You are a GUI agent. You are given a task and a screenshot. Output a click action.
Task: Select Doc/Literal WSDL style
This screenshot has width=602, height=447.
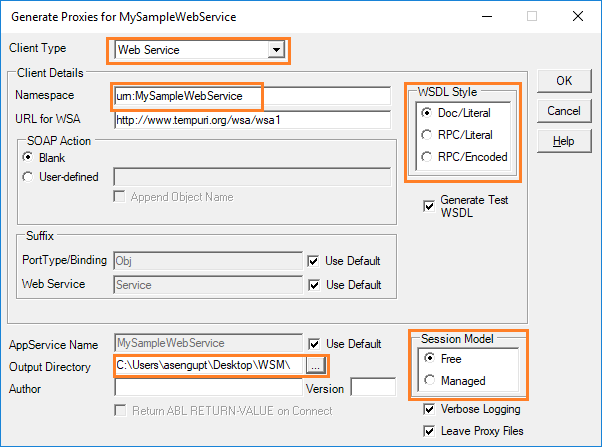(x=428, y=113)
